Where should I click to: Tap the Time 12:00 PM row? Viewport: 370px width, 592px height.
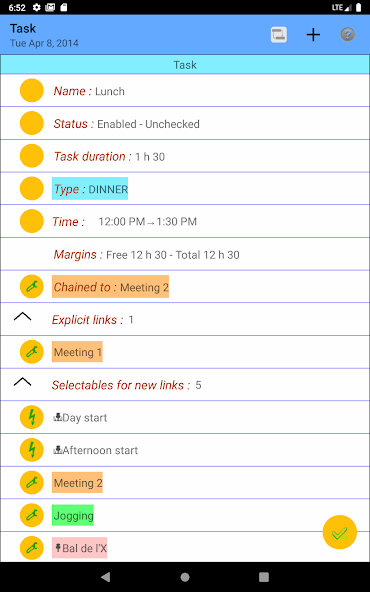[x=185, y=221]
